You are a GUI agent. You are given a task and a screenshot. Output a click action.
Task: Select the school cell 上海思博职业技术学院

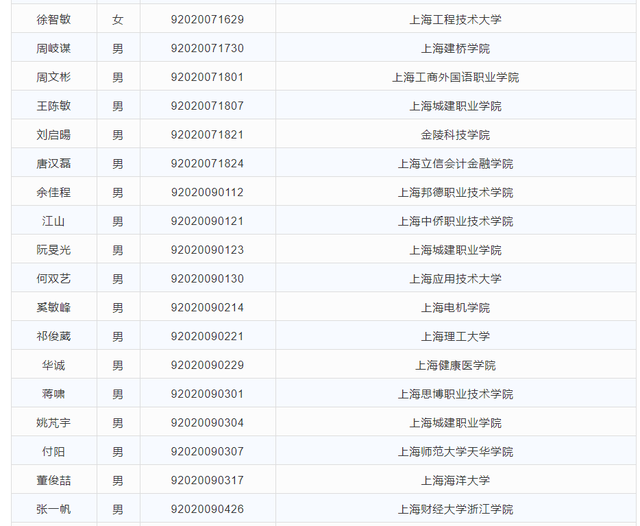(x=456, y=394)
